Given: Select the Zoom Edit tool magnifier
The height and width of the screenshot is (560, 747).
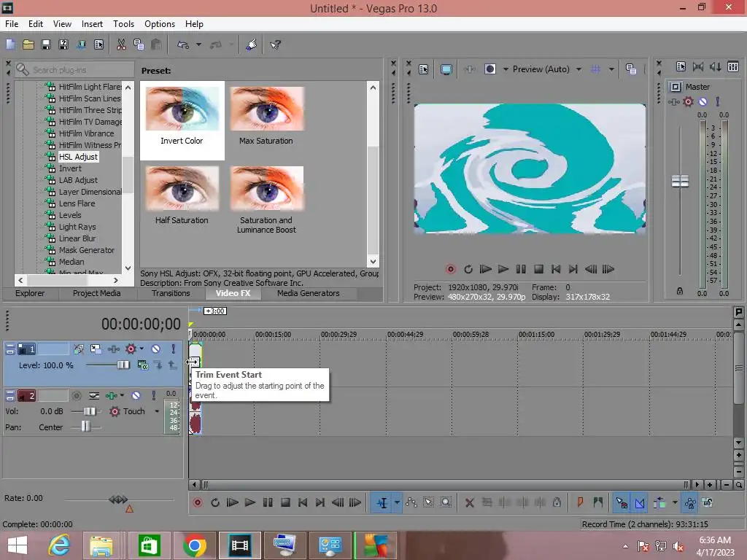Looking at the screenshot, I should pyautogui.click(x=446, y=502).
